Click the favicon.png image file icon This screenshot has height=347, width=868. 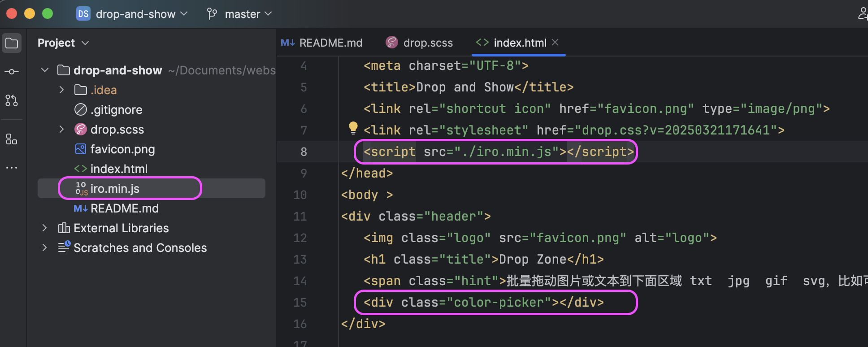81,149
